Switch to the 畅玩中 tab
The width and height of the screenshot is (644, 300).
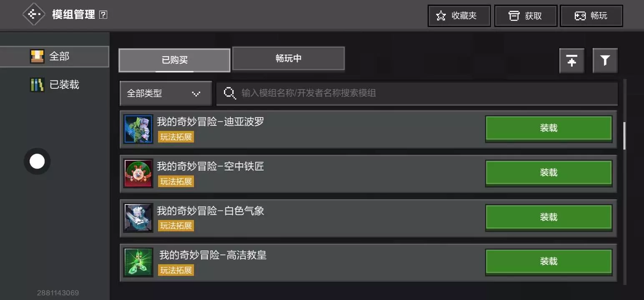click(x=289, y=58)
